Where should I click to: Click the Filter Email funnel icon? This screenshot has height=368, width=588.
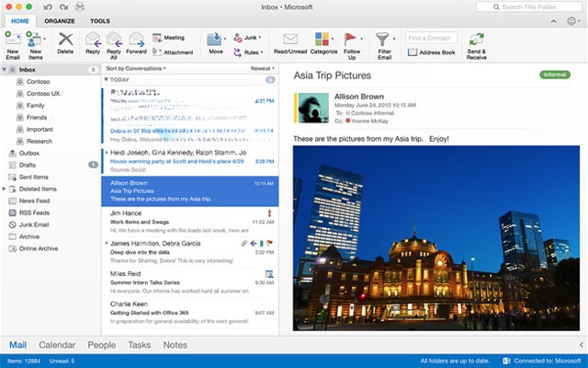pos(382,39)
